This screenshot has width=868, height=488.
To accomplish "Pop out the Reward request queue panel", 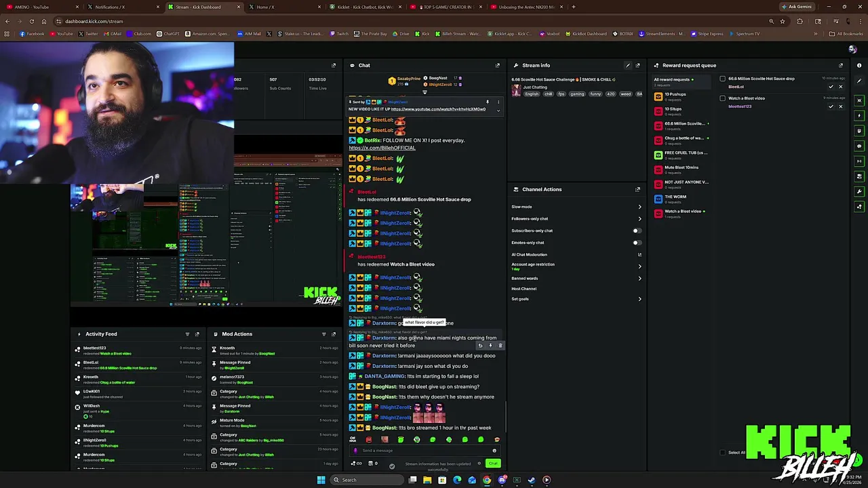I will point(841,66).
